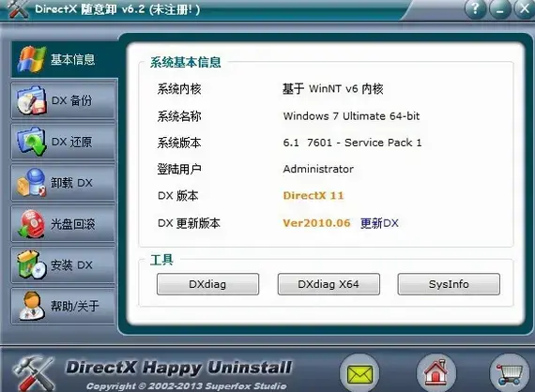Click the DX 备份 backup folder icon
Image resolution: width=535 pixels, height=392 pixels.
coord(31,100)
